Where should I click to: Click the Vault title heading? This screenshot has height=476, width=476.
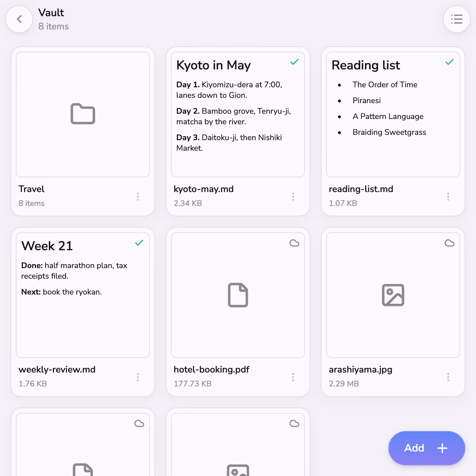[x=51, y=13]
